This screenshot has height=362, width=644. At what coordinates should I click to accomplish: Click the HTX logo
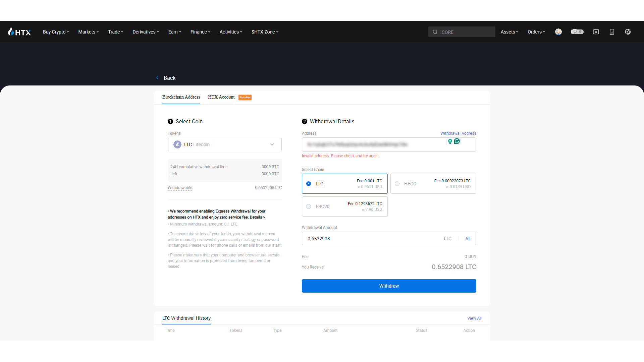19,32
